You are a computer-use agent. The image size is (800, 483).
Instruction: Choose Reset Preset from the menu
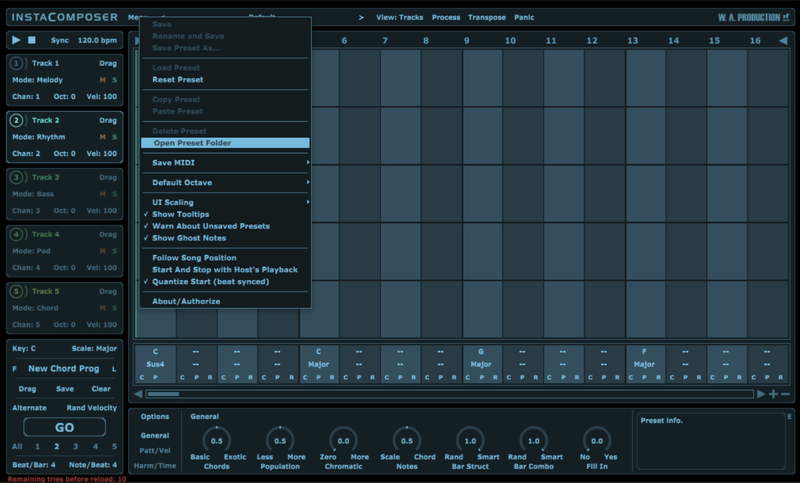tap(178, 79)
